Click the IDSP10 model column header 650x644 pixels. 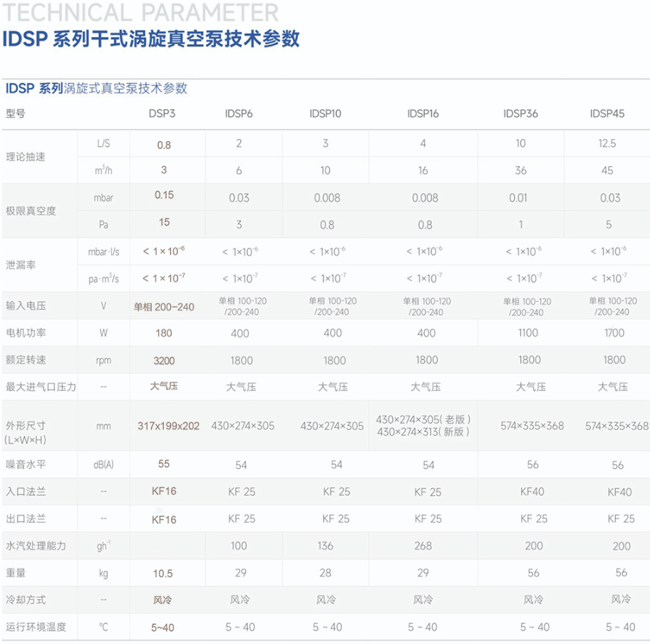point(326,113)
